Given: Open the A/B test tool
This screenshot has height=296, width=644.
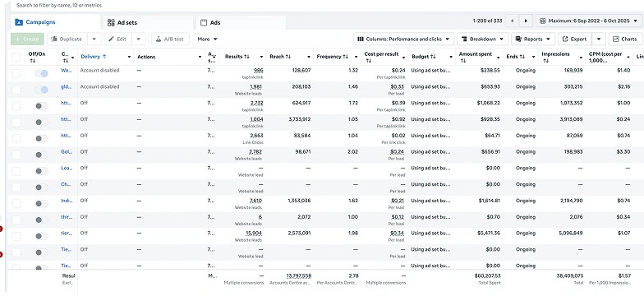Looking at the screenshot, I should click(170, 39).
